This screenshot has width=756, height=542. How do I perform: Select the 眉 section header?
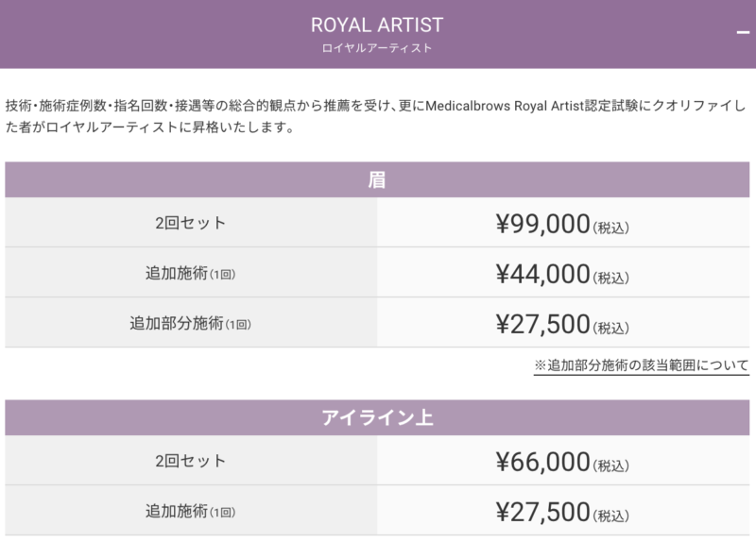[x=377, y=179]
